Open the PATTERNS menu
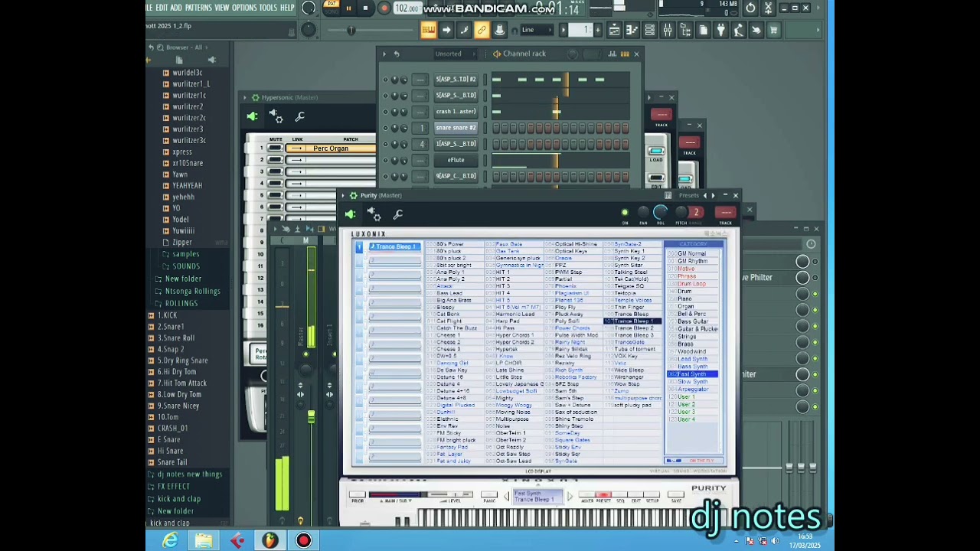Screen dimensions: 980x551 tap(198, 8)
